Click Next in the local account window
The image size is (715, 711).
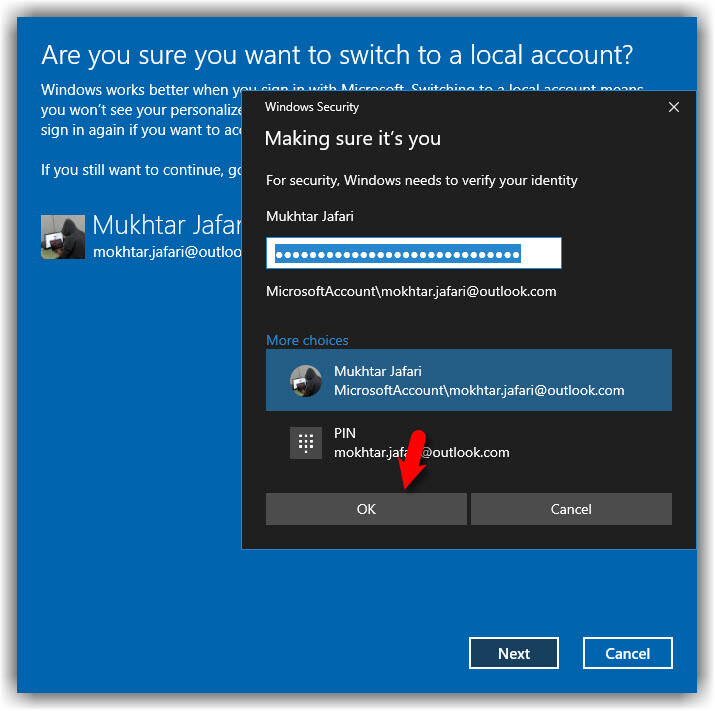(x=514, y=654)
